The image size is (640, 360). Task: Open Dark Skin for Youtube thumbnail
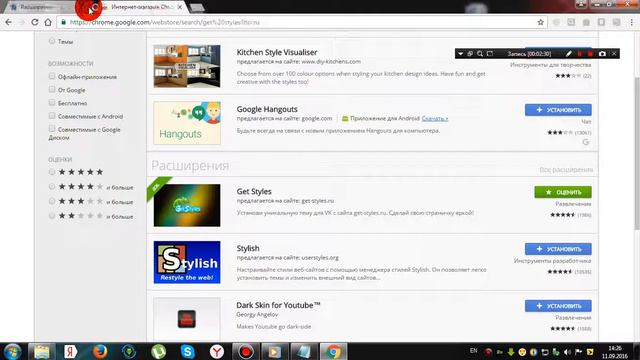point(187,319)
